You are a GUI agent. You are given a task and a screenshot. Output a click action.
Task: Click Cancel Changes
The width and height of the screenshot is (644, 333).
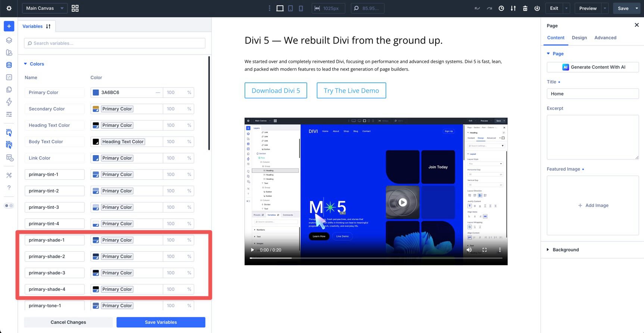[68, 322]
